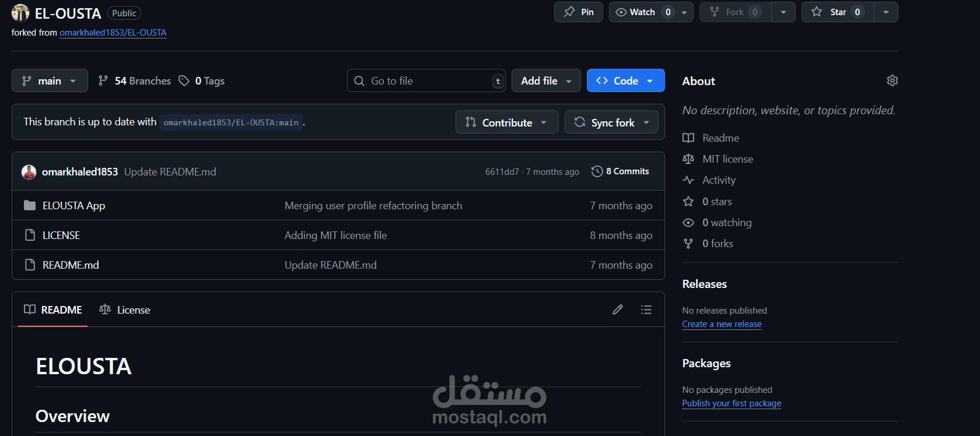Click the tag icon beside 0 Tags

(184, 81)
